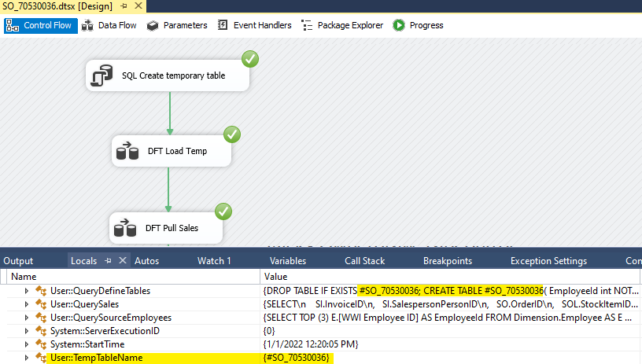The width and height of the screenshot is (642, 364).
Task: Select the User::QueryDefineTables name
Action: tap(101, 291)
